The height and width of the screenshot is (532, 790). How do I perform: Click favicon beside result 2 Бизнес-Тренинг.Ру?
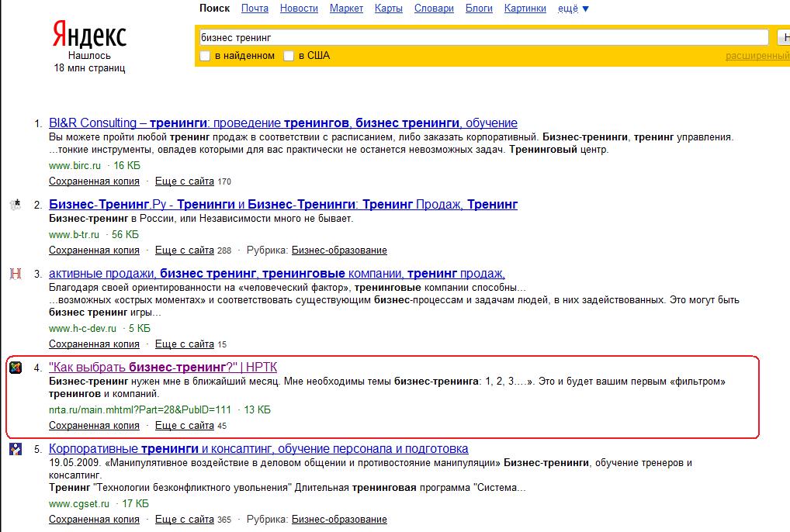(16, 204)
